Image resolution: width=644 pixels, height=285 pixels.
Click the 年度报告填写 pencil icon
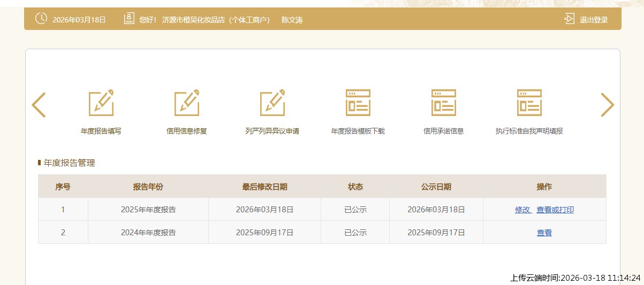[101, 103]
